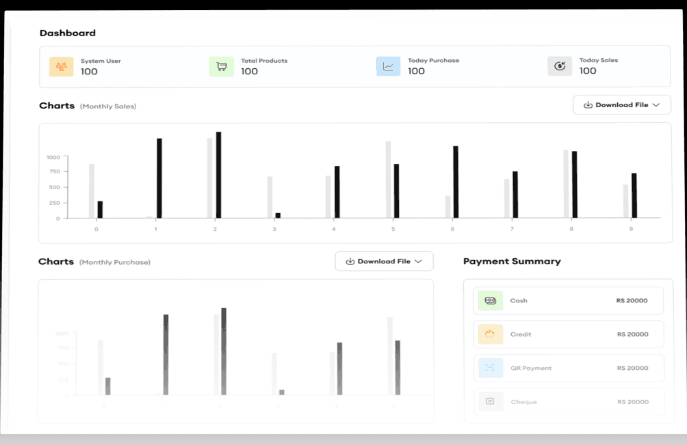Expand the Monthly Purchase Download File chevron
Viewport: 687px width, 445px height.
click(x=418, y=261)
